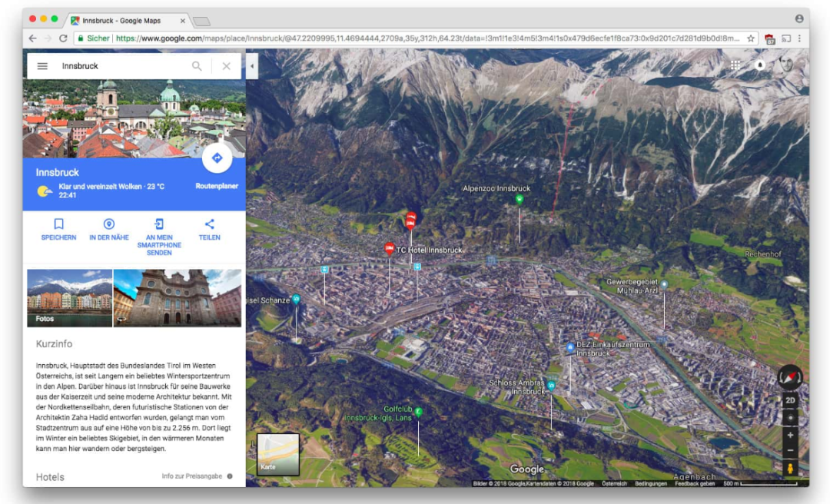Switch the map to 2D view

pyautogui.click(x=790, y=400)
